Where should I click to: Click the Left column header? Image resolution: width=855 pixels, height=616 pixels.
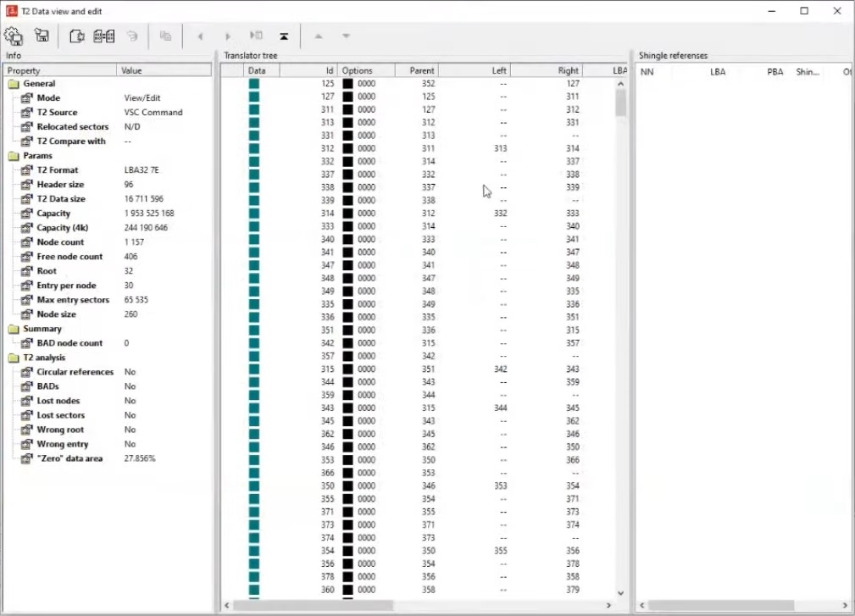click(x=475, y=70)
